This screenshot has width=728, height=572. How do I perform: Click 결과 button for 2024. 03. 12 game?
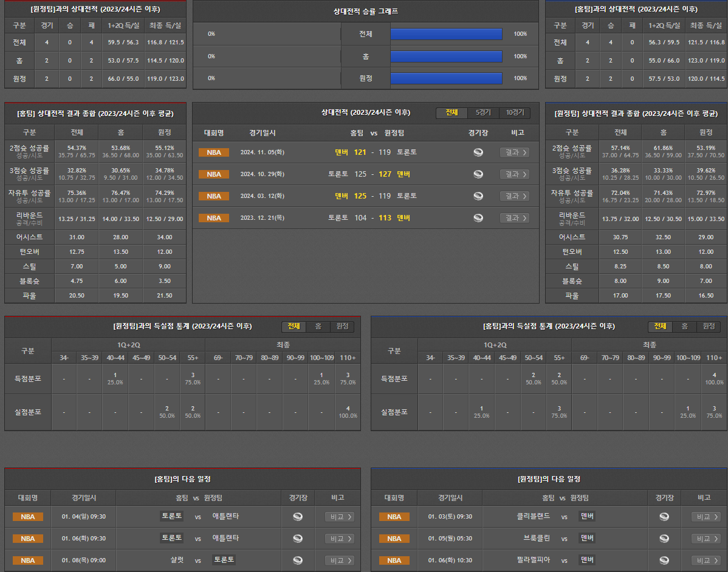click(x=514, y=196)
